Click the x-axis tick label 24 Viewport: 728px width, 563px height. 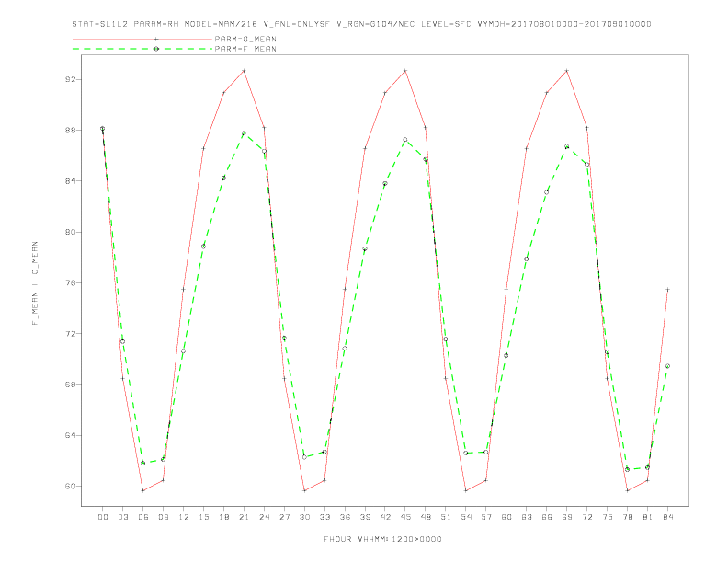(264, 517)
